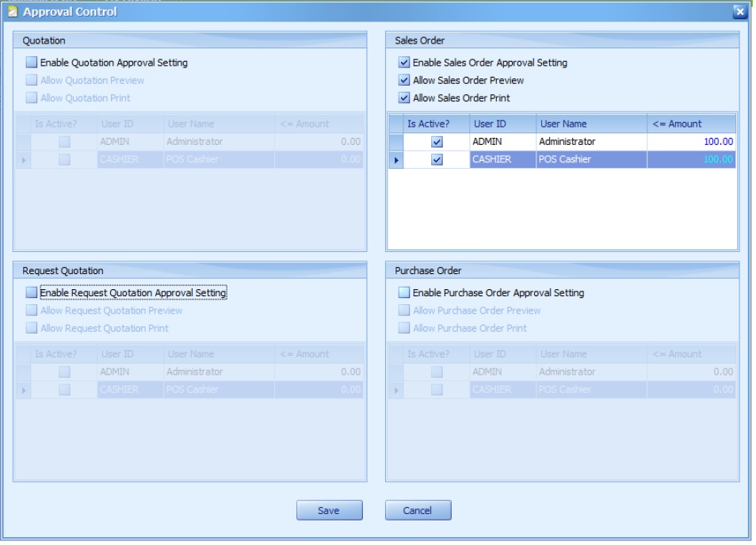
Task: Click the Save button
Action: (329, 511)
